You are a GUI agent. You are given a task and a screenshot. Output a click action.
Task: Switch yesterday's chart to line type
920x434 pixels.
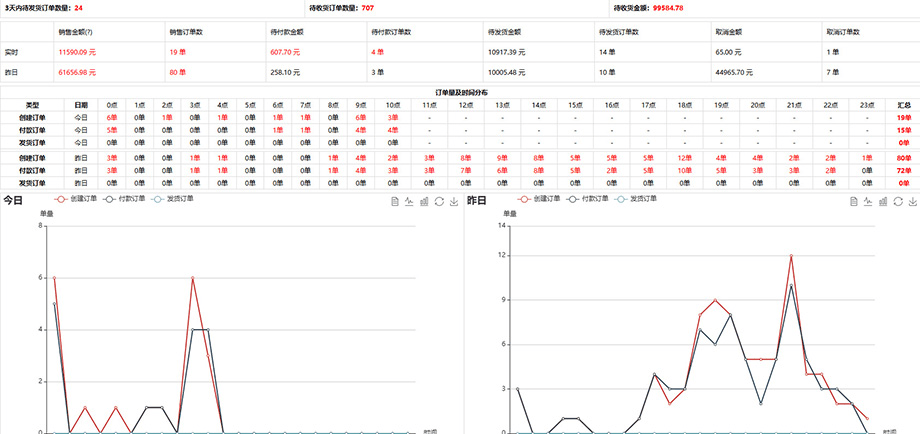click(869, 201)
